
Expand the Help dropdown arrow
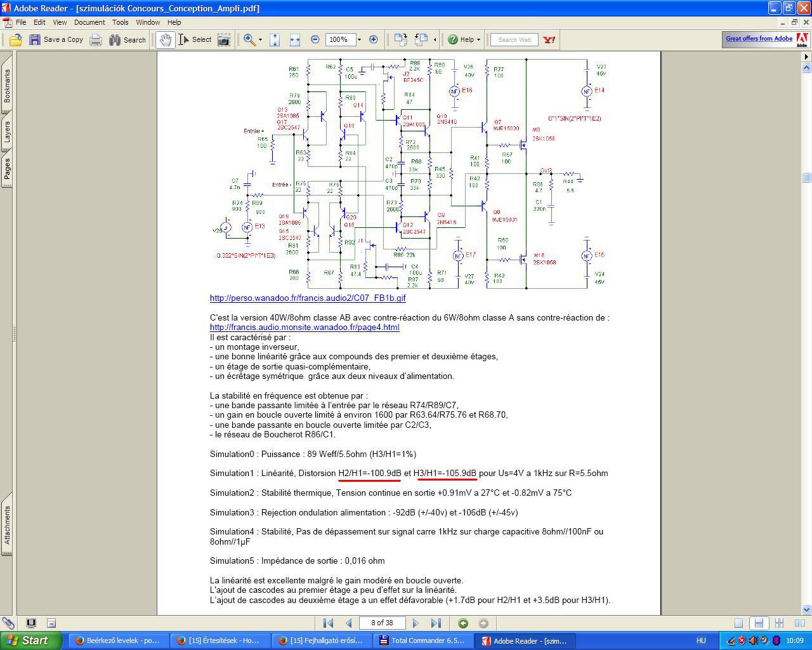click(x=478, y=39)
